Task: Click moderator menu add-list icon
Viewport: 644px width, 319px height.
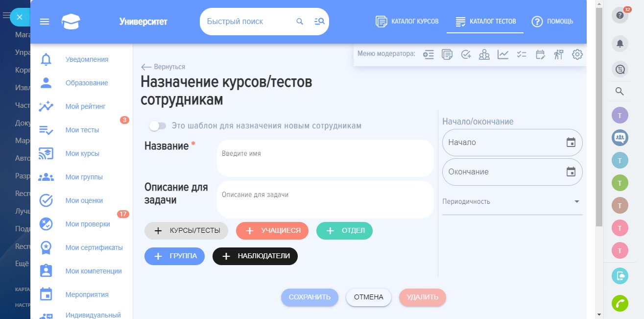Action: (429, 54)
